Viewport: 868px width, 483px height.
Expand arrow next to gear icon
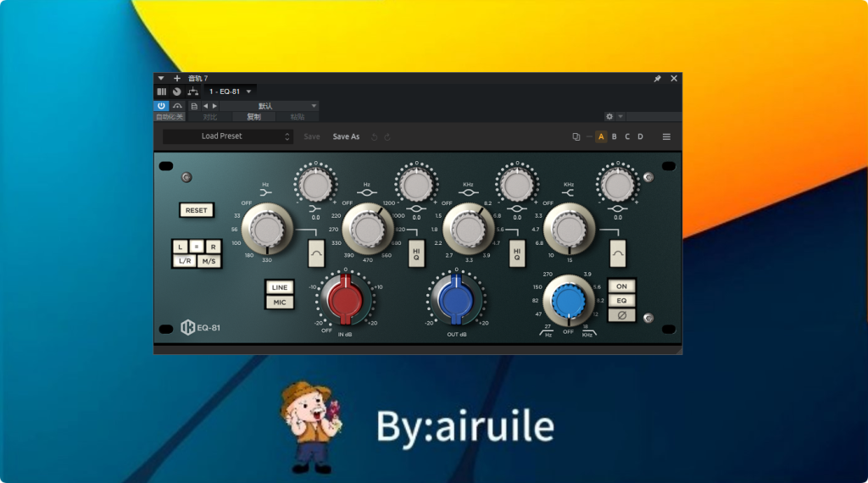[x=620, y=117]
